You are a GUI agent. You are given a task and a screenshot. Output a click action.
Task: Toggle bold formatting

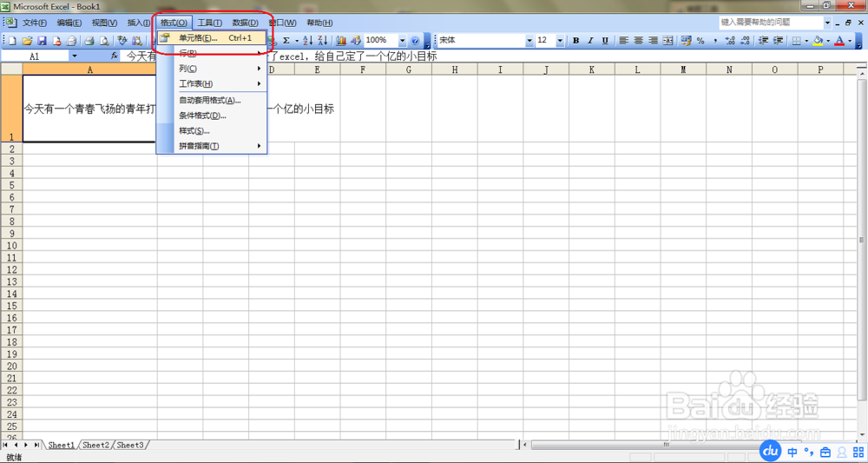coord(575,41)
